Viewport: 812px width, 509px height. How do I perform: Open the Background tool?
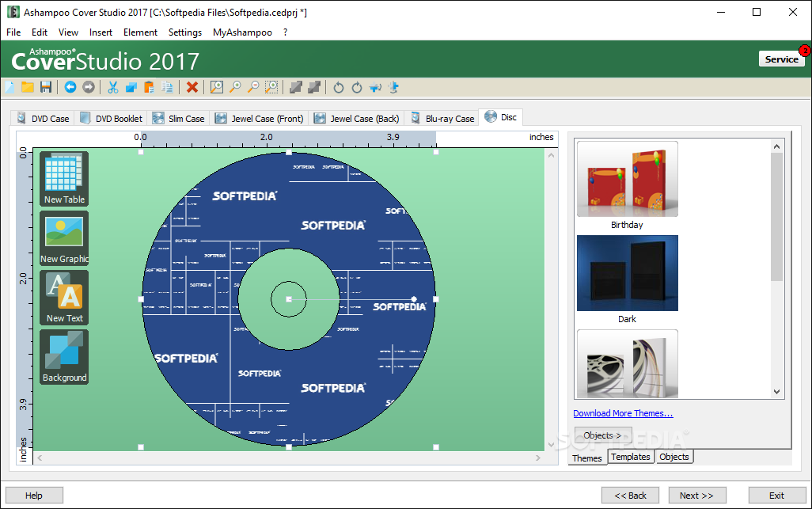pos(64,357)
